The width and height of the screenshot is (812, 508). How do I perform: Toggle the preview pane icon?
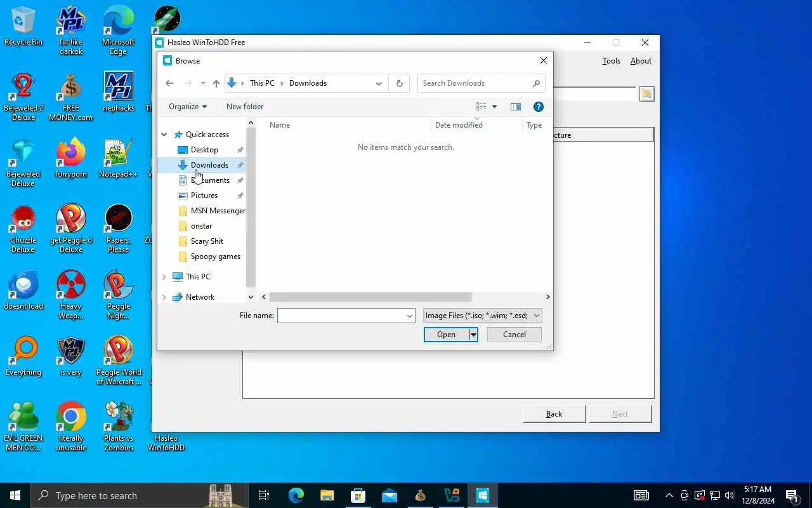516,107
